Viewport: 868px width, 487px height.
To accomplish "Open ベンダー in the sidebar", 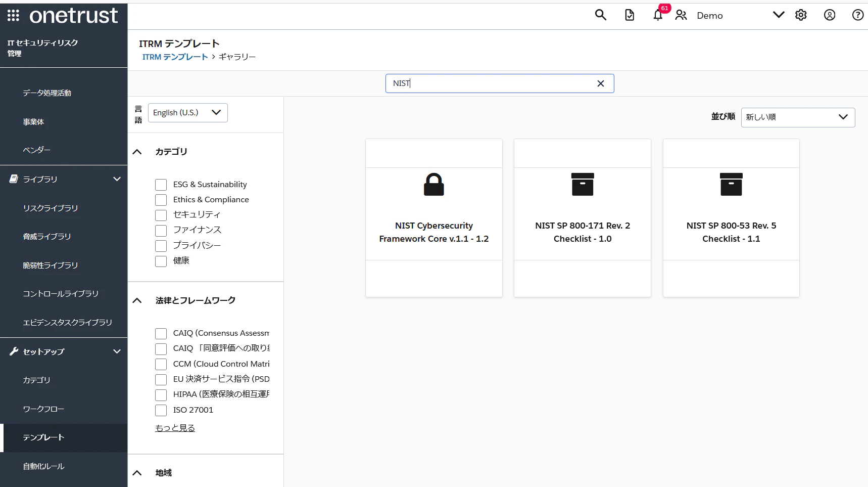I will click(x=36, y=150).
